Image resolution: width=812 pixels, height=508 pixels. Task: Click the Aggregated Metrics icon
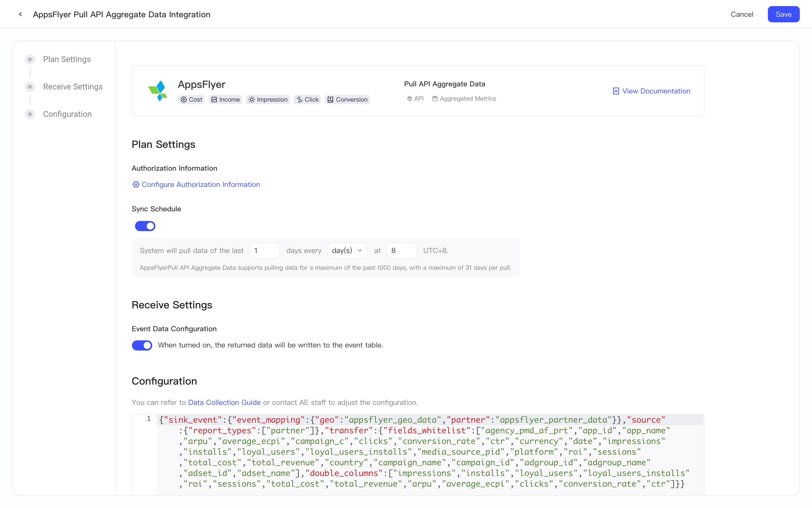pos(435,99)
